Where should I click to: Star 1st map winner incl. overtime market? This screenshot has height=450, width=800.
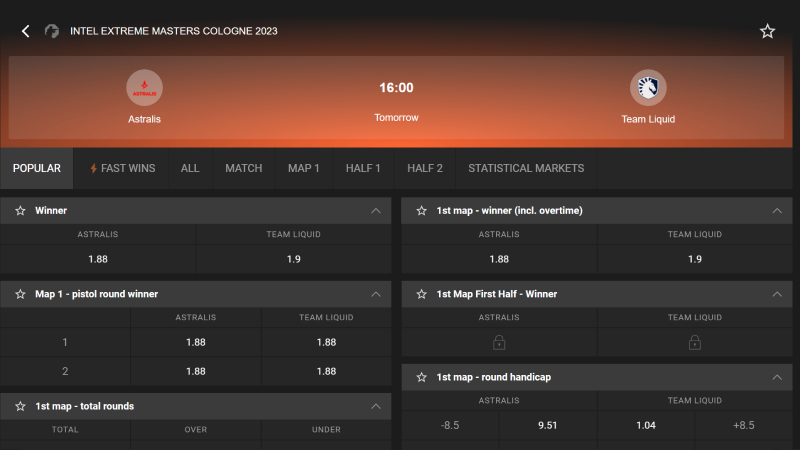(421, 211)
